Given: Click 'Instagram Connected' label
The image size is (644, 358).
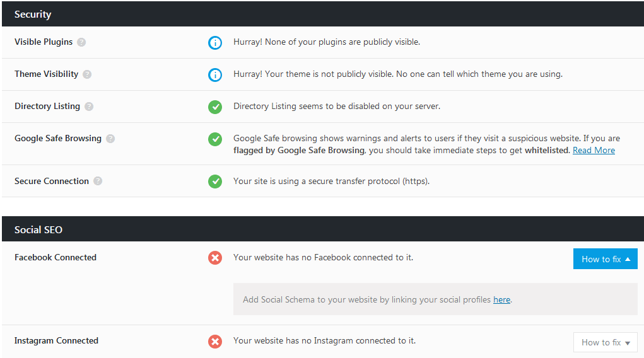Looking at the screenshot, I should click(x=56, y=341).
